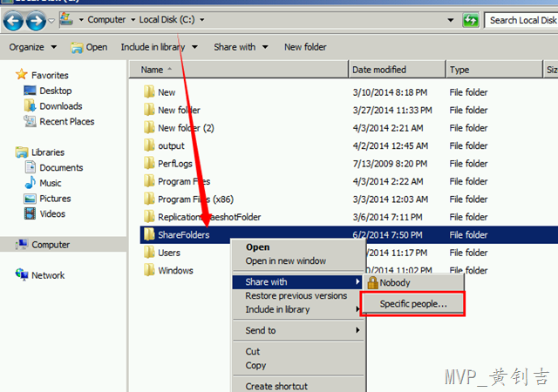Select Computer in the address breadcrumb
Image resolution: width=558 pixels, height=392 pixels.
coord(106,19)
